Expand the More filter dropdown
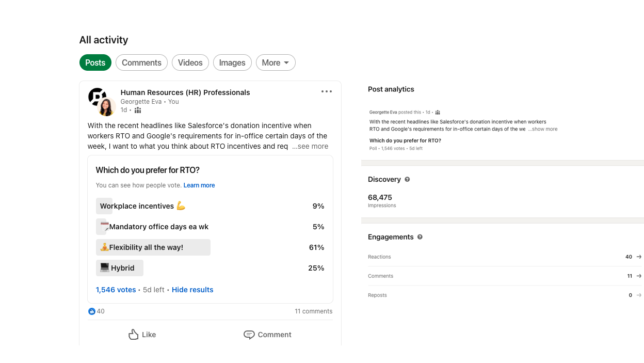 [276, 62]
